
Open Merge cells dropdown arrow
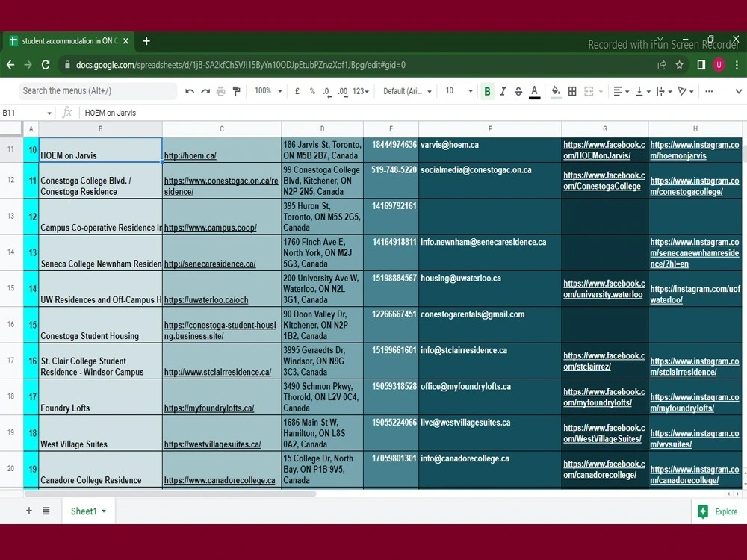pyautogui.click(x=601, y=91)
